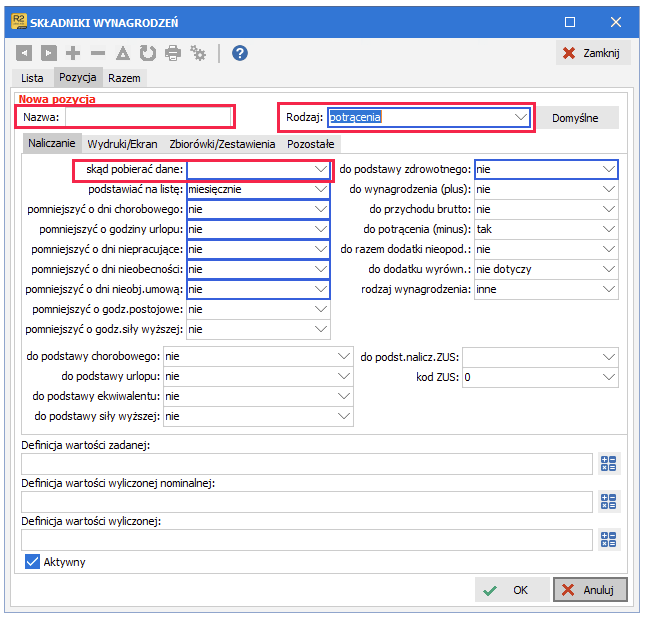Click the Zamknij button
This screenshot has height=622, width=648.
pos(593,53)
